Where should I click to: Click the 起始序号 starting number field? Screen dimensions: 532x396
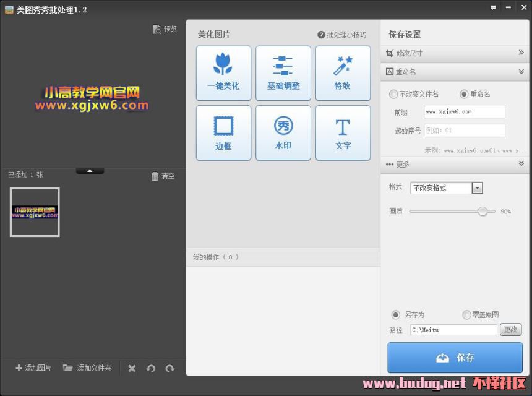[464, 131]
